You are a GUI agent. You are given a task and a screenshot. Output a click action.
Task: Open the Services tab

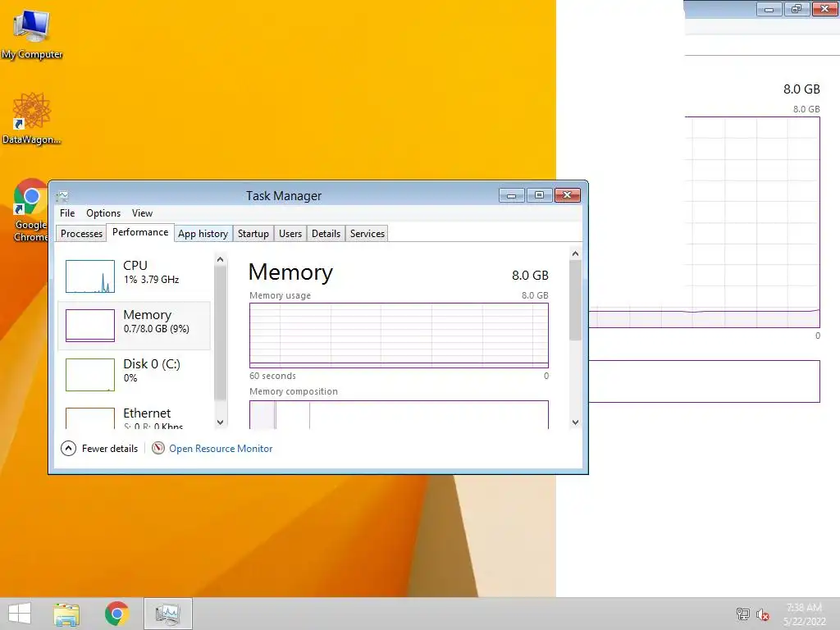(x=367, y=234)
